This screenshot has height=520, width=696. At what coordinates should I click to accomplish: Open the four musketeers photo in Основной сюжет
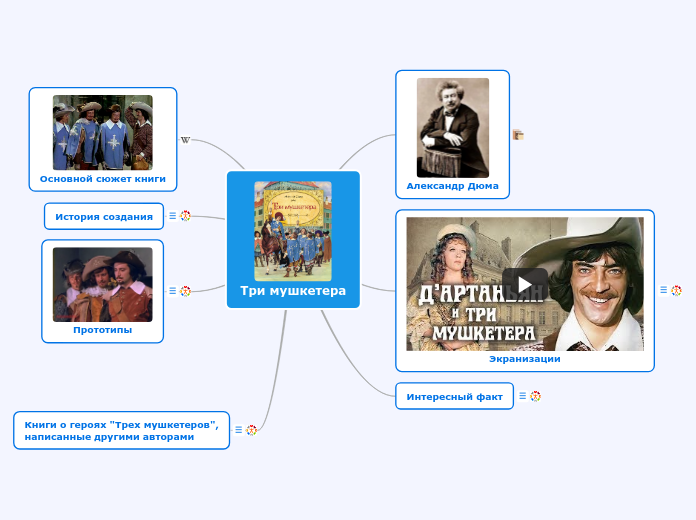pos(103,132)
